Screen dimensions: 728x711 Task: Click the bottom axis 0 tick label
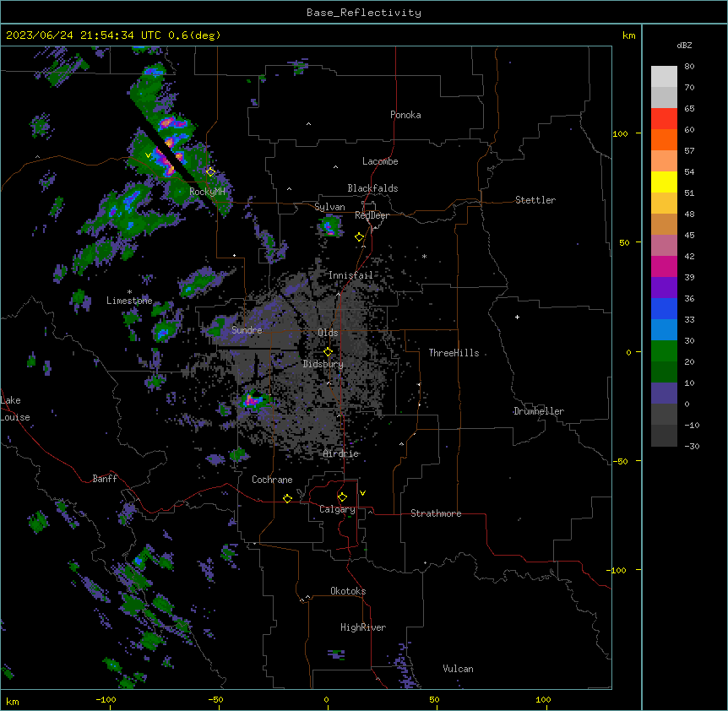point(326,700)
